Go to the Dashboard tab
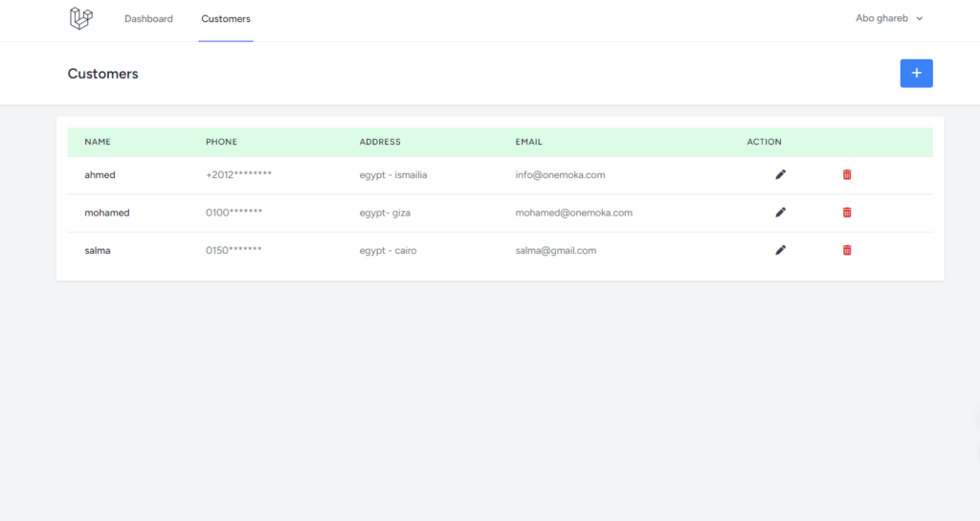Screen dimensions: 980x521 [148, 19]
